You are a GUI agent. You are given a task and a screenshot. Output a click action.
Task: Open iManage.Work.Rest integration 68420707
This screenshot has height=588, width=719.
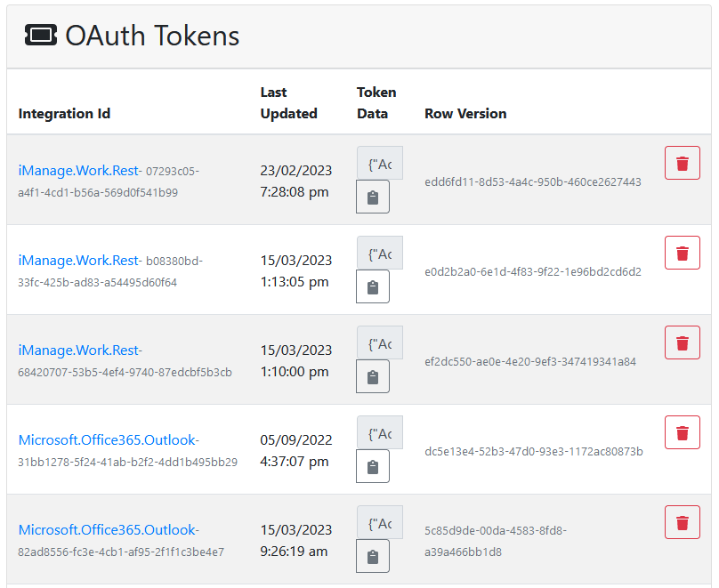point(78,350)
